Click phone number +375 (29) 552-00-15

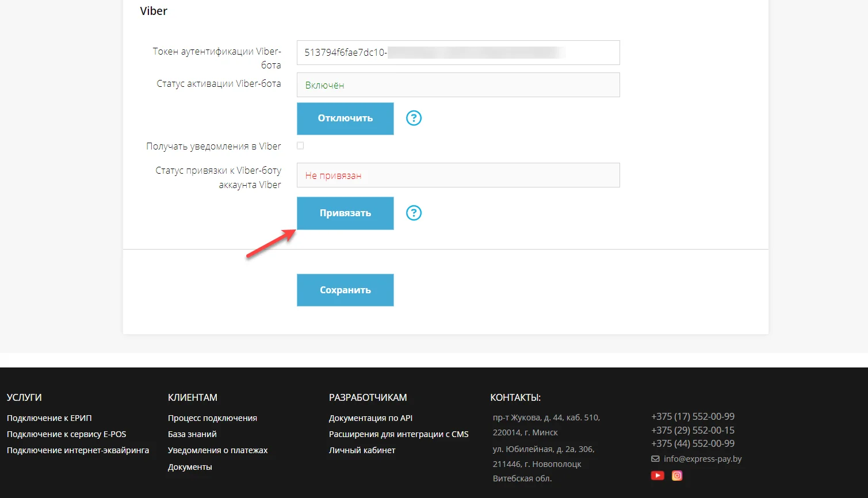click(x=693, y=430)
